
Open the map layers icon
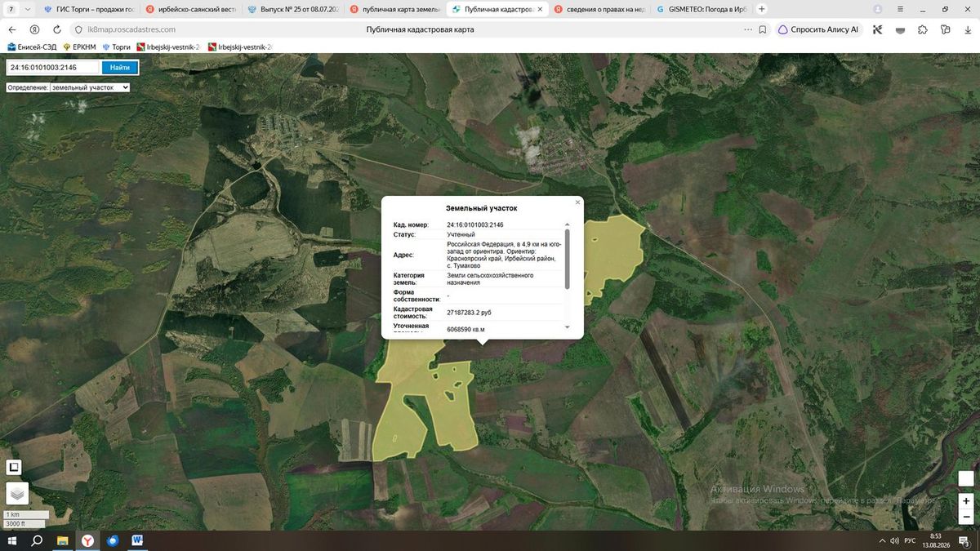pyautogui.click(x=17, y=493)
